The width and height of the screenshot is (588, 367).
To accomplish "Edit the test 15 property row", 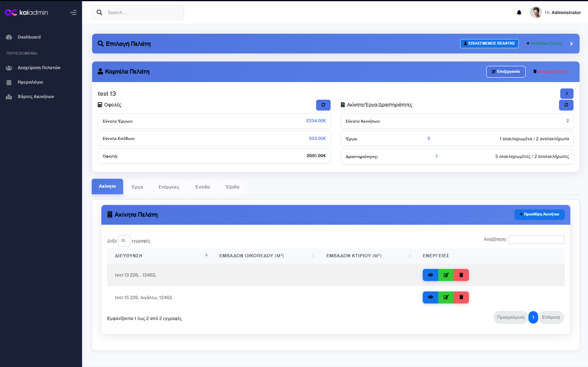I will (446, 297).
